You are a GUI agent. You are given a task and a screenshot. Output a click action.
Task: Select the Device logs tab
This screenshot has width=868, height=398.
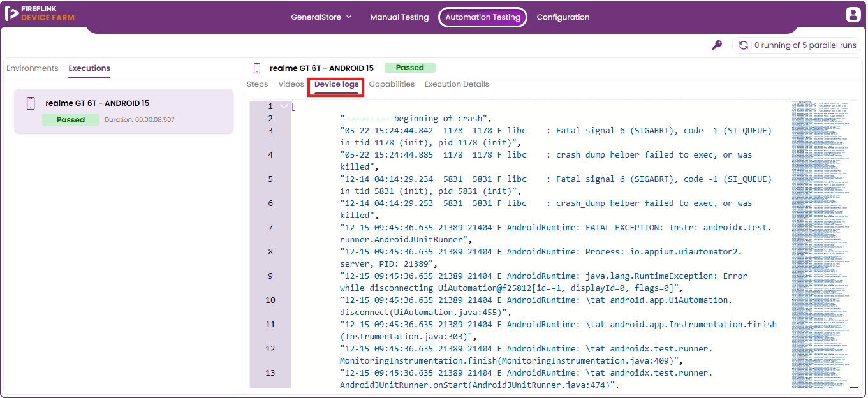(336, 84)
